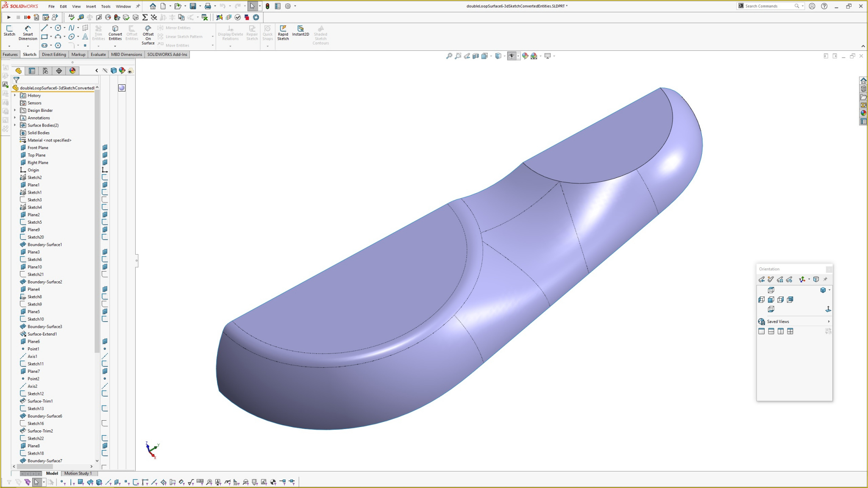This screenshot has height=488, width=868.
Task: Toggle visibility icon beside Origin
Action: pyautogui.click(x=105, y=170)
